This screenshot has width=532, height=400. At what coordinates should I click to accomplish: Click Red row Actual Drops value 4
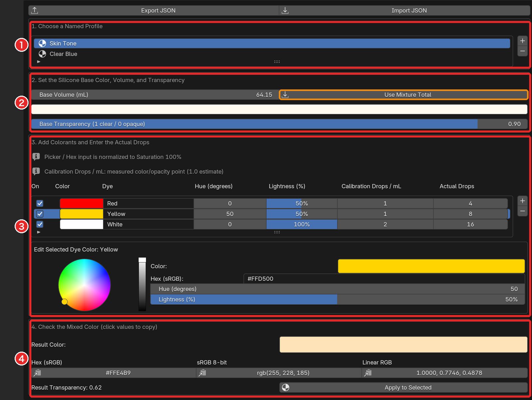click(x=470, y=203)
